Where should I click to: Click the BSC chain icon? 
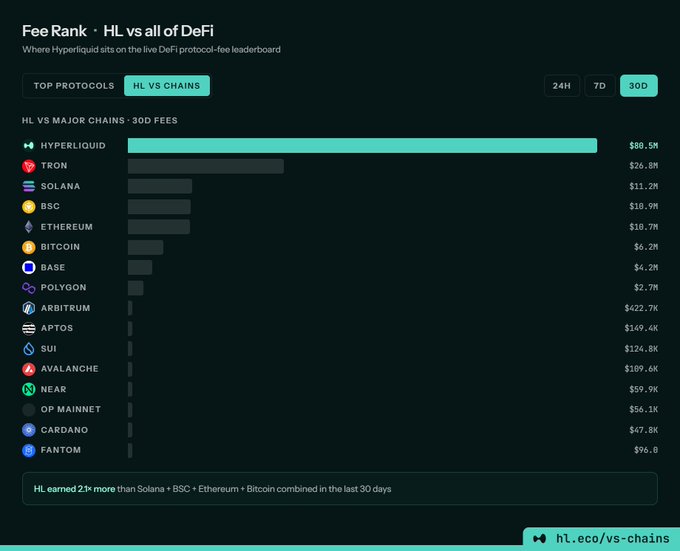coord(29,207)
